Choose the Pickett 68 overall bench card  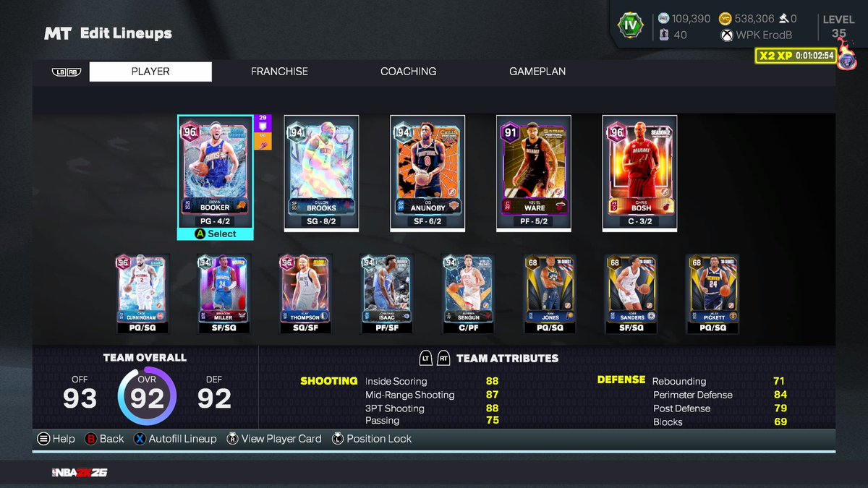(x=713, y=294)
